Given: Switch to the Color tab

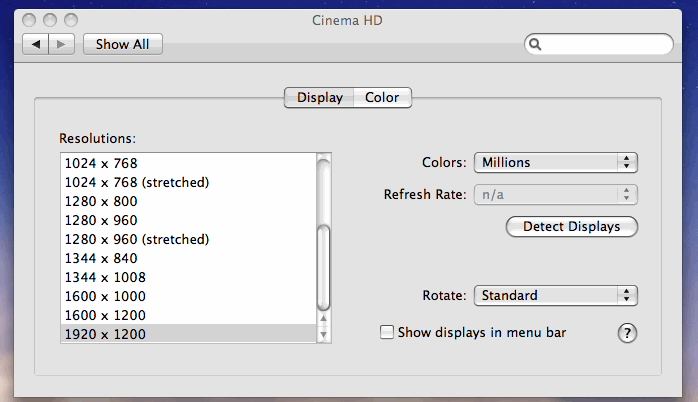Looking at the screenshot, I should click(382, 97).
